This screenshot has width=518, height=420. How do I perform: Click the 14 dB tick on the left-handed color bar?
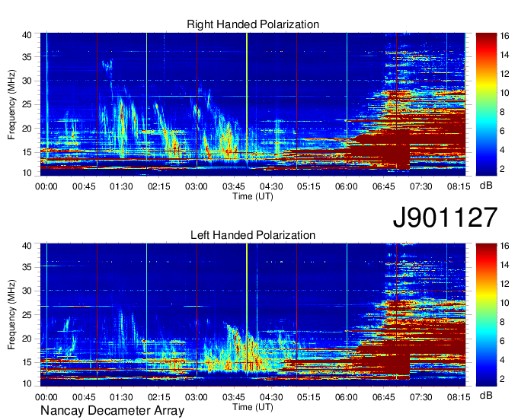(x=504, y=265)
